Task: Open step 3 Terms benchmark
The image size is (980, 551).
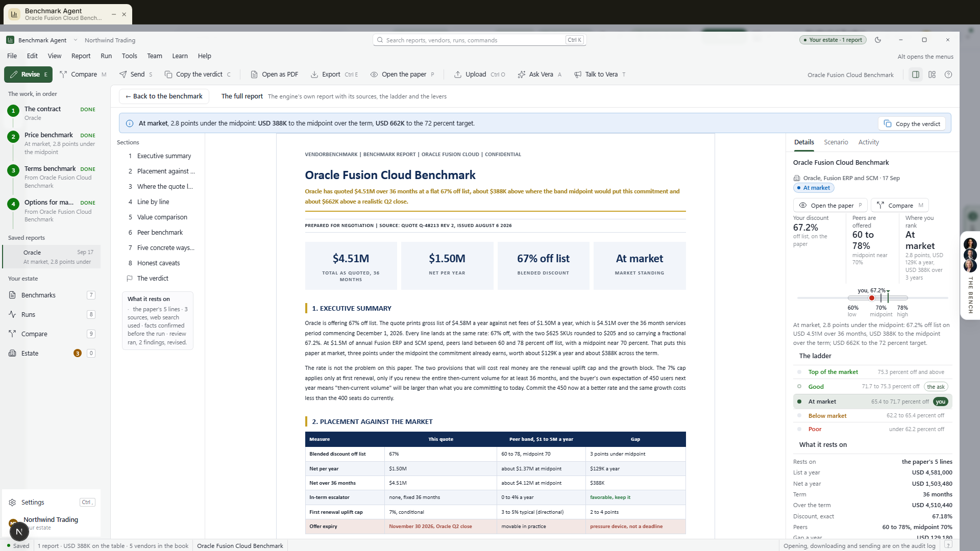Action: [x=52, y=177]
